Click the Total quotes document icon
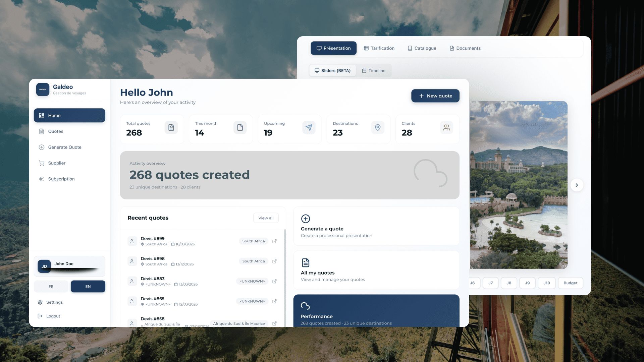Screen dimensions: 644x362 click(171, 128)
